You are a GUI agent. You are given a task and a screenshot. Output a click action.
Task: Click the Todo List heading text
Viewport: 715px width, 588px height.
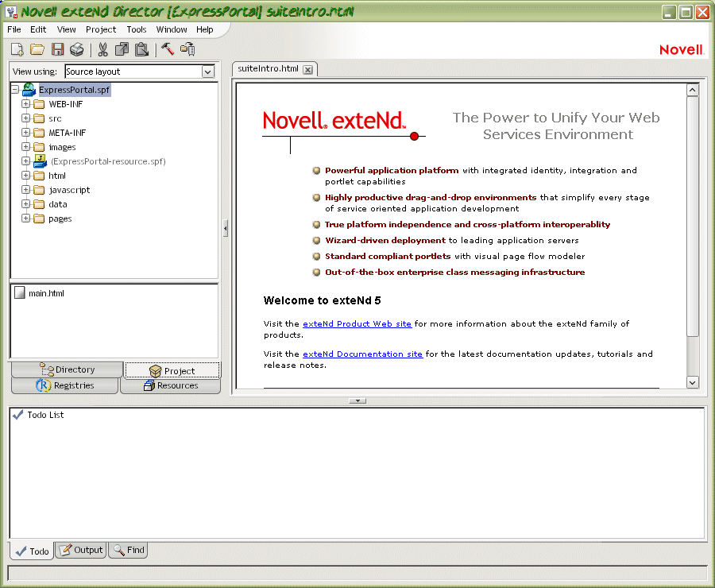pyautogui.click(x=45, y=415)
